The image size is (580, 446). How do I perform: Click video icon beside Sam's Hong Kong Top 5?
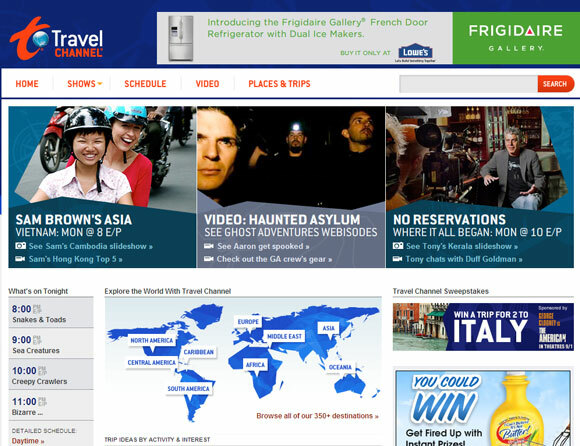tap(20, 259)
